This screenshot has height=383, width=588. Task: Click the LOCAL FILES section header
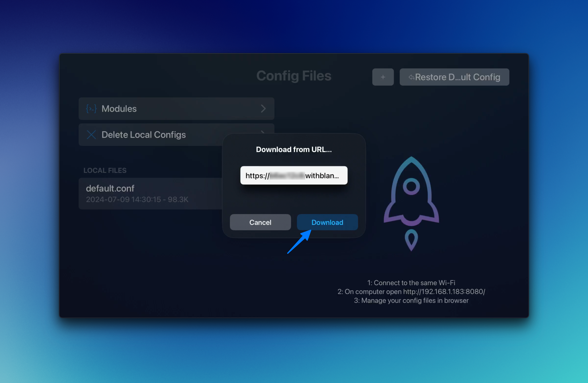pos(105,170)
